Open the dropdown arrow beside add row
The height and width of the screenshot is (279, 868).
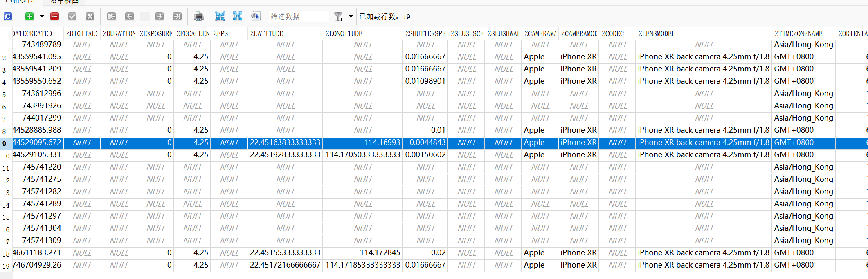42,16
